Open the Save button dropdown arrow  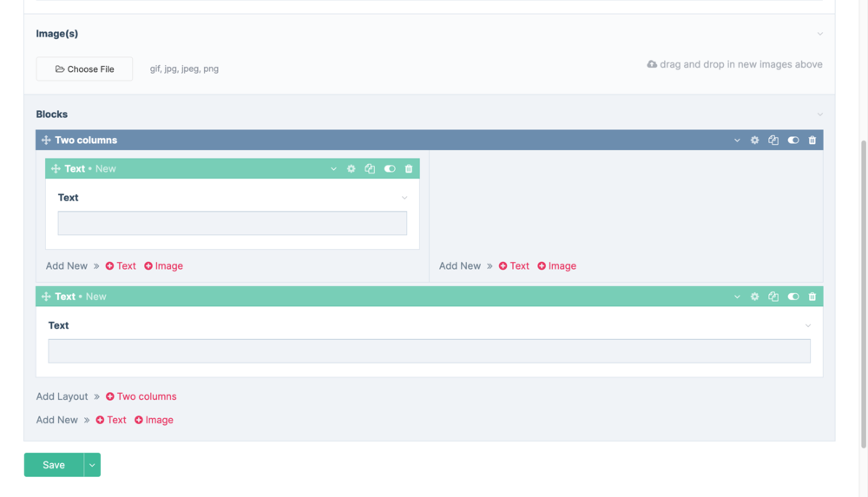92,465
